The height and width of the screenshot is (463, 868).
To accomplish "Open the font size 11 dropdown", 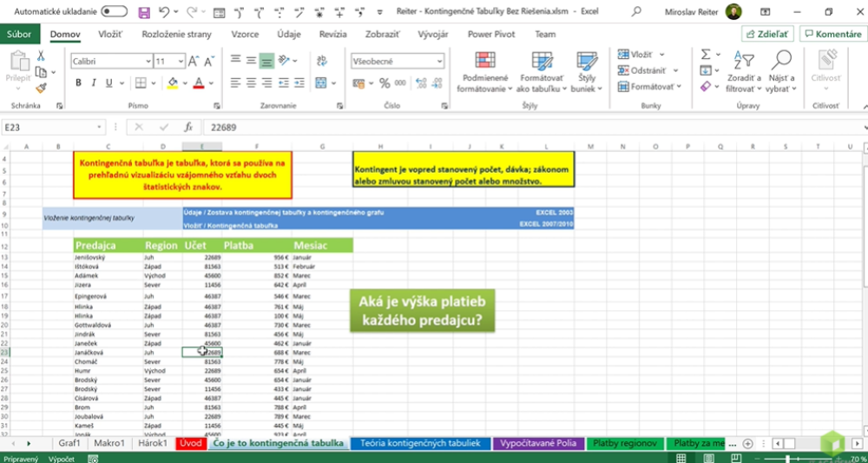I will [x=180, y=62].
